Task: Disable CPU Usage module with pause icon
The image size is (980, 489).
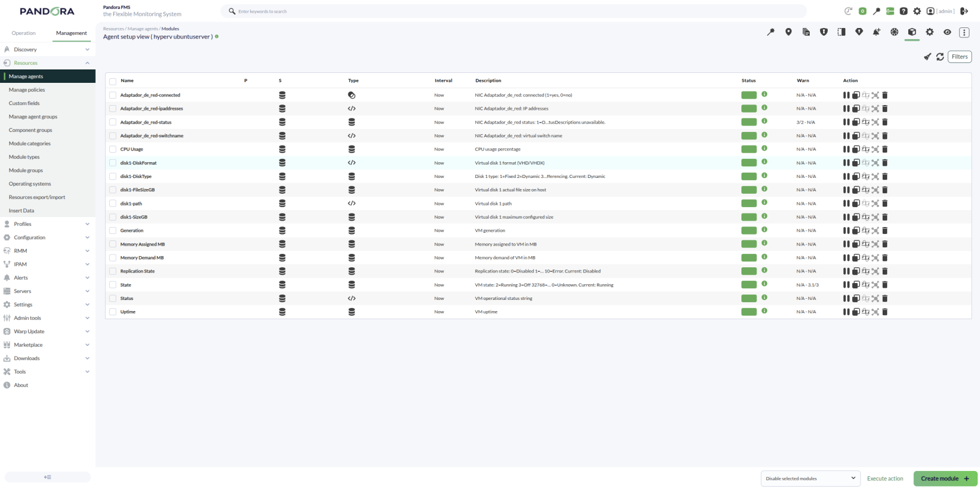Action: [846, 149]
